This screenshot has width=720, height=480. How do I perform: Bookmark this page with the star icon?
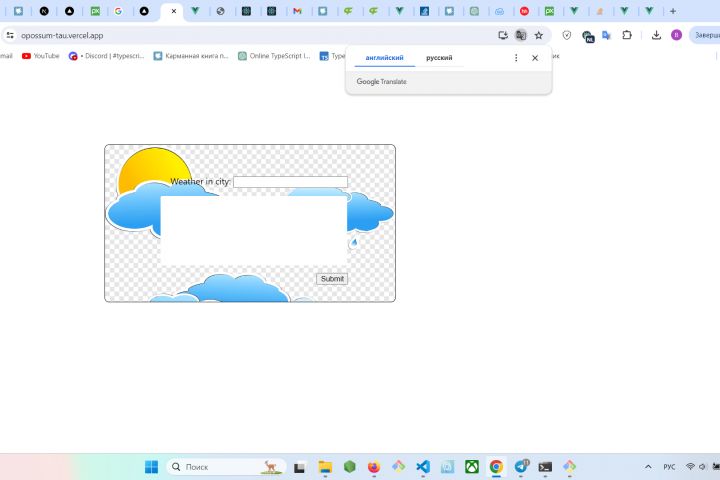point(539,35)
